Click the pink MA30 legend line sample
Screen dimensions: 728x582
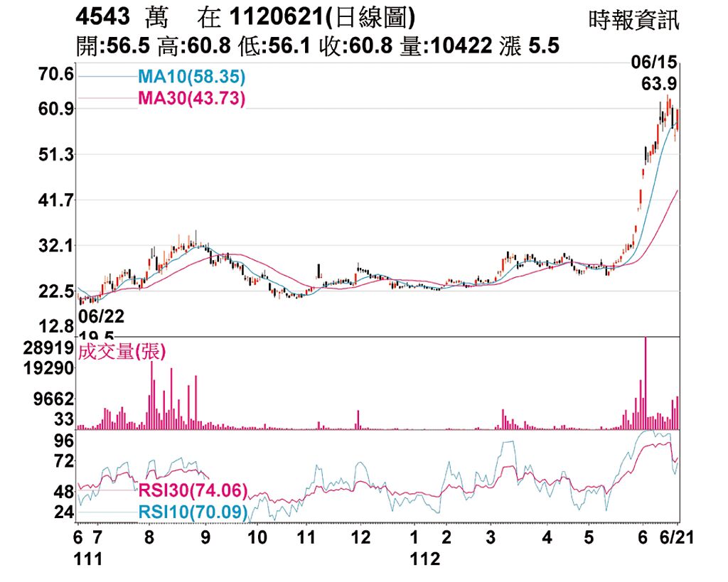[x=107, y=99]
